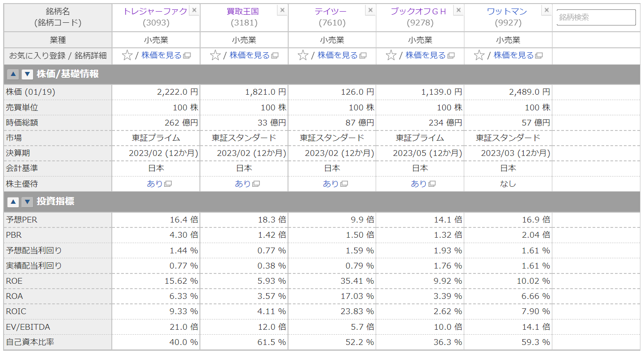Open 株価を見る link for ワットマン
The image size is (644, 353).
pos(518,55)
